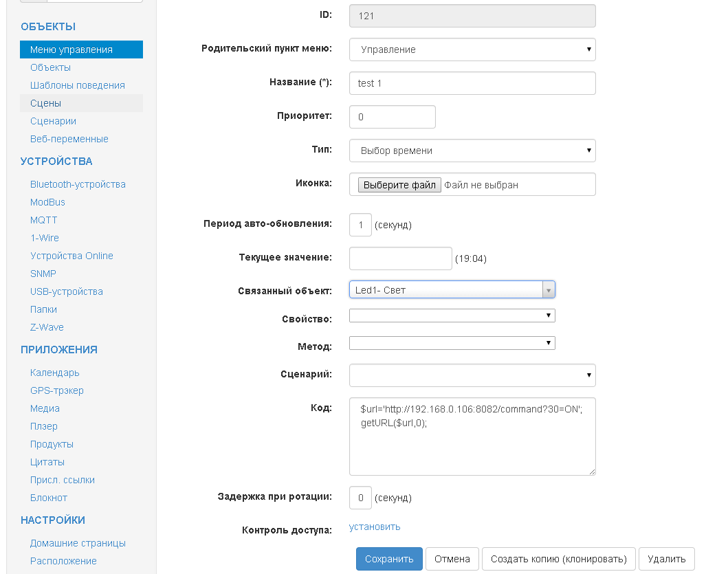Open the Родительский пункт меню dropdown
The width and height of the screenshot is (728, 574).
point(472,49)
